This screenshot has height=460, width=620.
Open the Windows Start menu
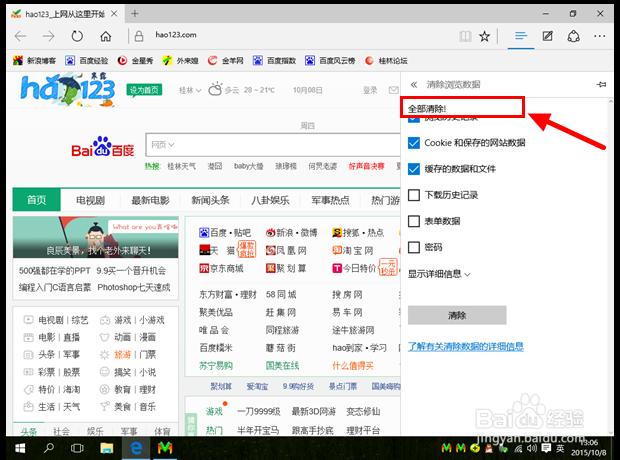[x=20, y=448]
